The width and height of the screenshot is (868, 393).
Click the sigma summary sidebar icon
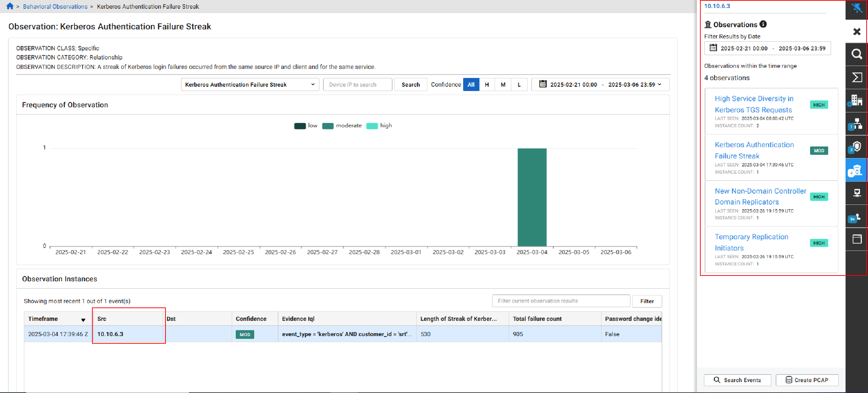click(x=857, y=77)
